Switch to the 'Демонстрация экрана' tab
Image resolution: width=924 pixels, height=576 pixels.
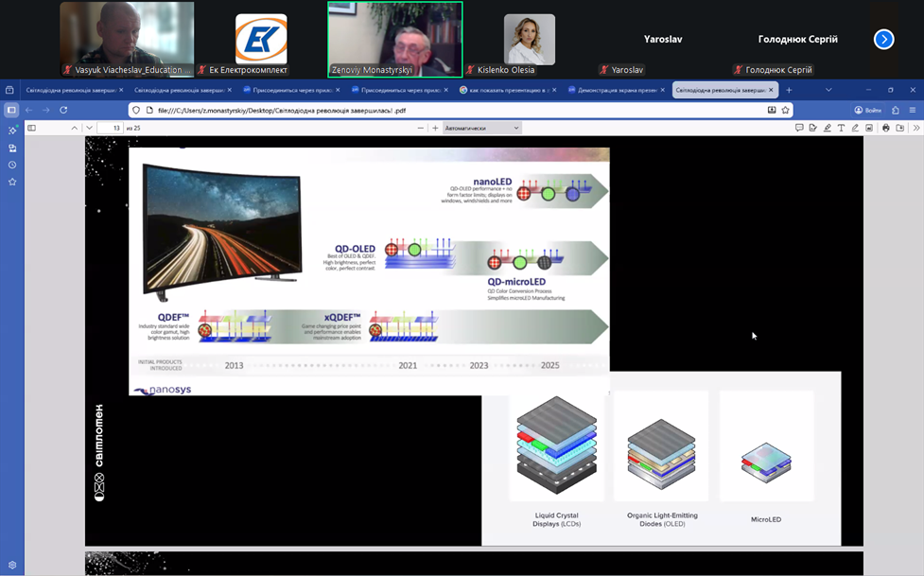(612, 90)
